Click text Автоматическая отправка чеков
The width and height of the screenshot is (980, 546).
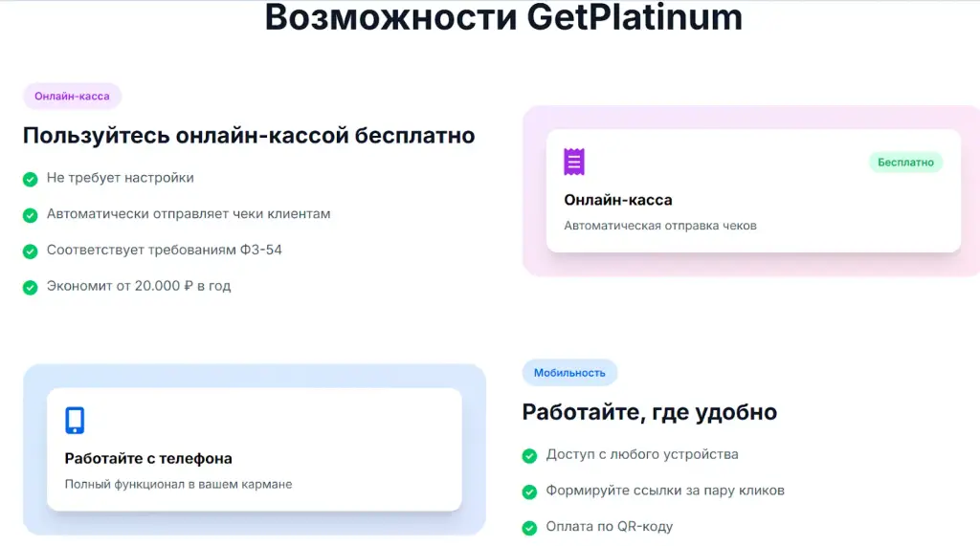(x=660, y=226)
